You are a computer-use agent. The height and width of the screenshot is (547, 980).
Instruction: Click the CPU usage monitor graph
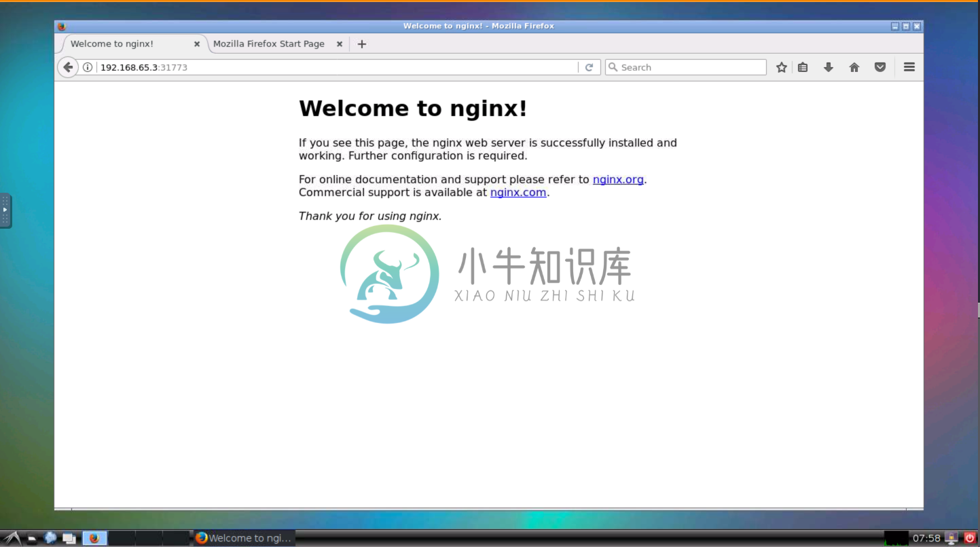coord(896,538)
